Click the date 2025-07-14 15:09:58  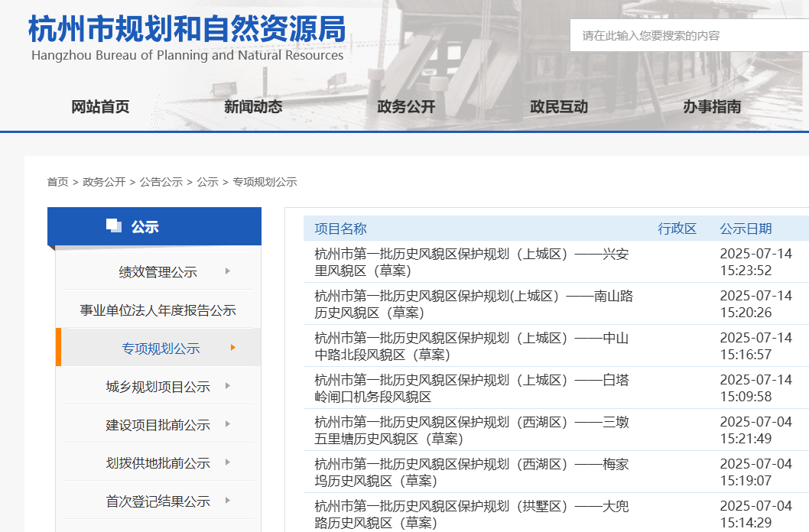[756, 388]
